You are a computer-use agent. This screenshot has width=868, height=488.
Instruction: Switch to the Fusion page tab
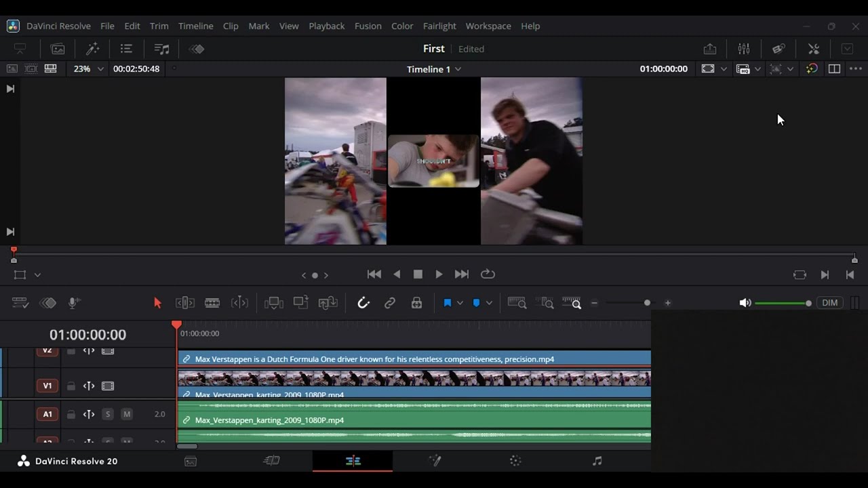pos(435,461)
